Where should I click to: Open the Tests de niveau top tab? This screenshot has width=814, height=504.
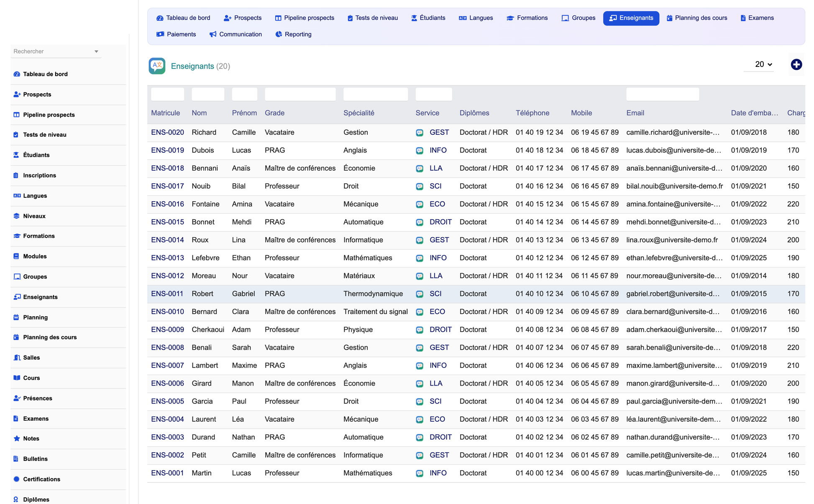372,18
